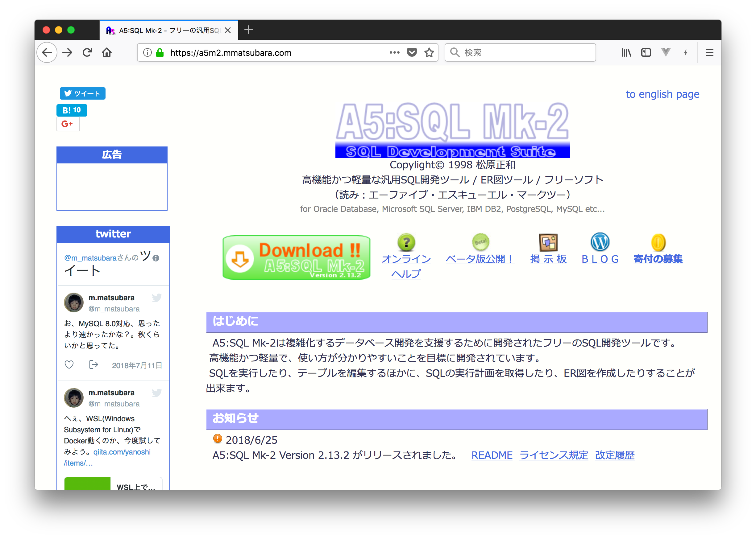Image resolution: width=756 pixels, height=539 pixels.
Task: Click the はじめに section header
Action: pyautogui.click(x=456, y=322)
